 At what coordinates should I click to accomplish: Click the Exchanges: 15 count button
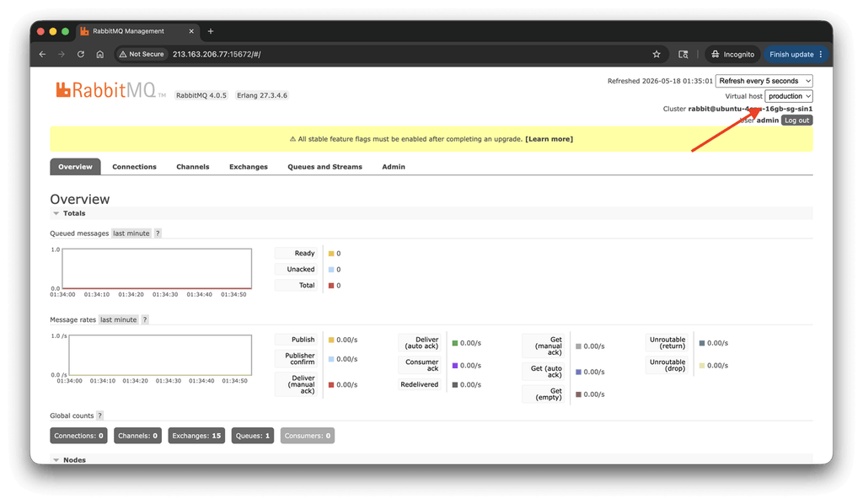coord(196,436)
